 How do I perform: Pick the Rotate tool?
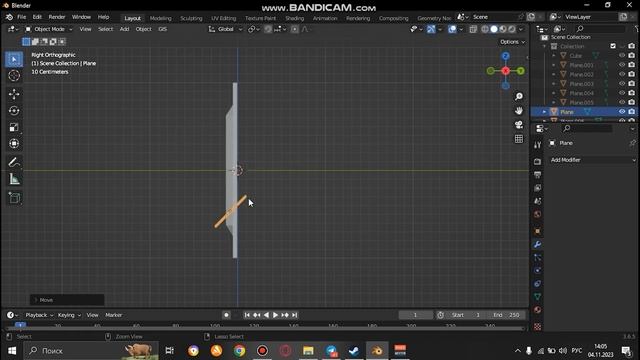coord(14,111)
